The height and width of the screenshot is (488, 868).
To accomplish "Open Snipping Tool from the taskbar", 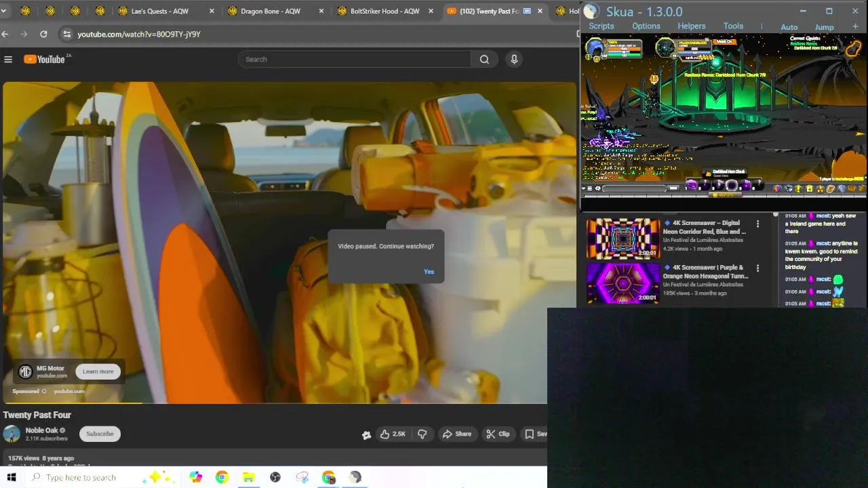I will [302, 477].
